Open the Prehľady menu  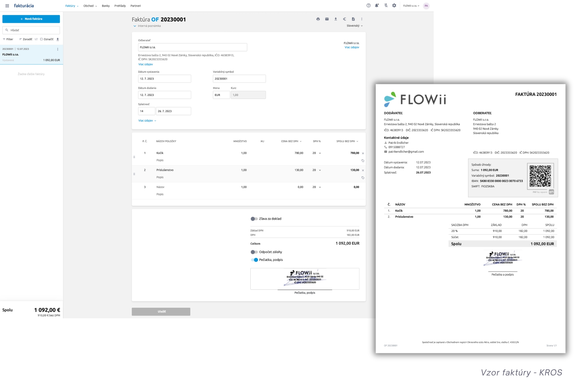[120, 6]
